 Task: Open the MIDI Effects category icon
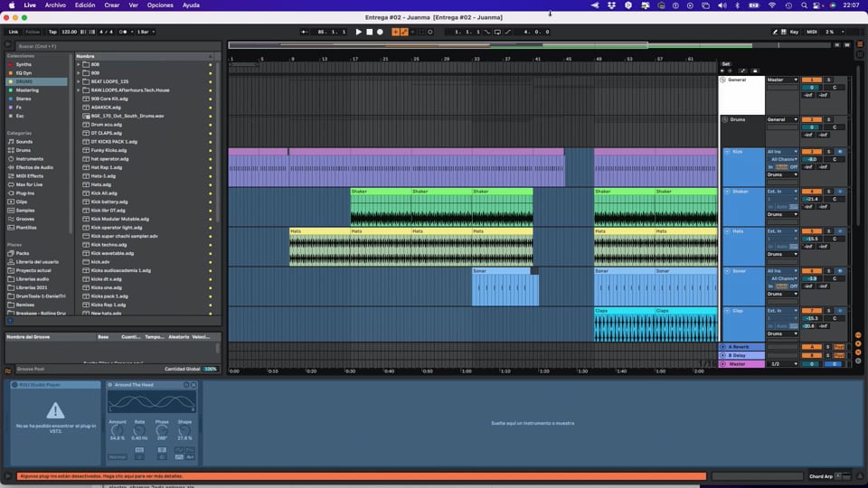click(11, 176)
